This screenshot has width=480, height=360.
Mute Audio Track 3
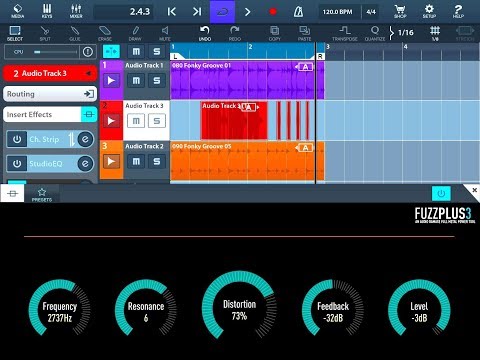[x=136, y=121]
